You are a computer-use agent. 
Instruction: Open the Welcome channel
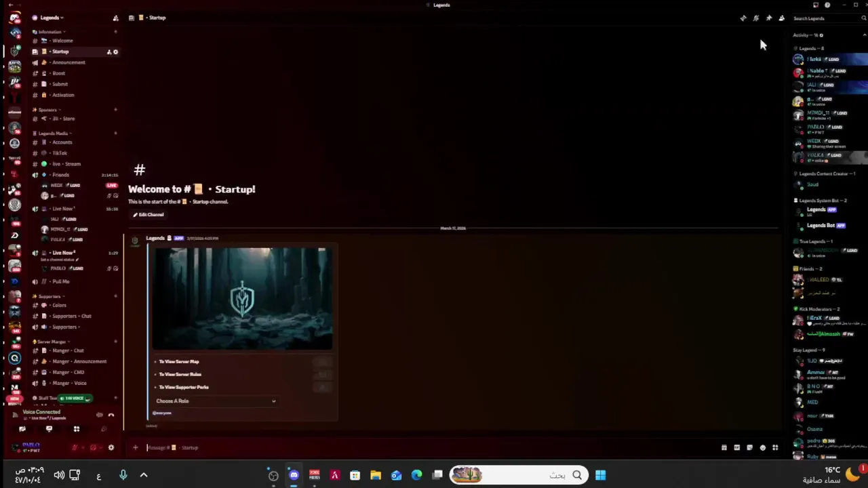[x=75, y=41]
